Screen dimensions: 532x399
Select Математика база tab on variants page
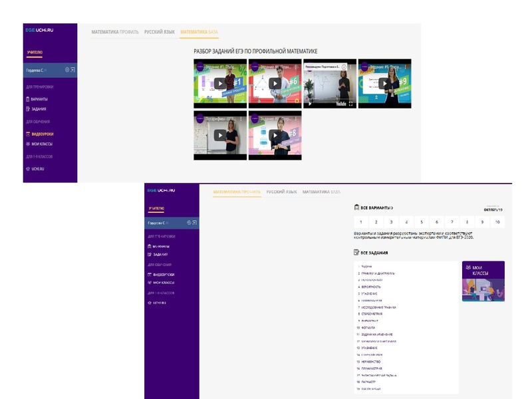click(321, 192)
